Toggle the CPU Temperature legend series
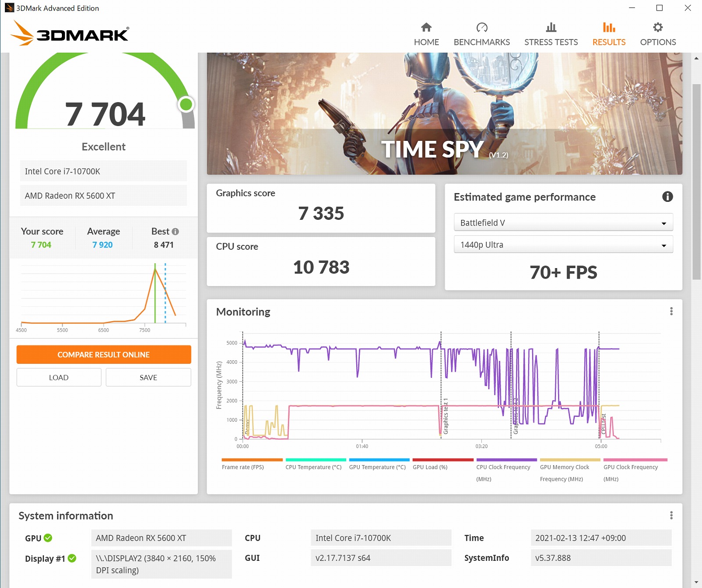Screen dimensions: 702x588 coord(313,467)
